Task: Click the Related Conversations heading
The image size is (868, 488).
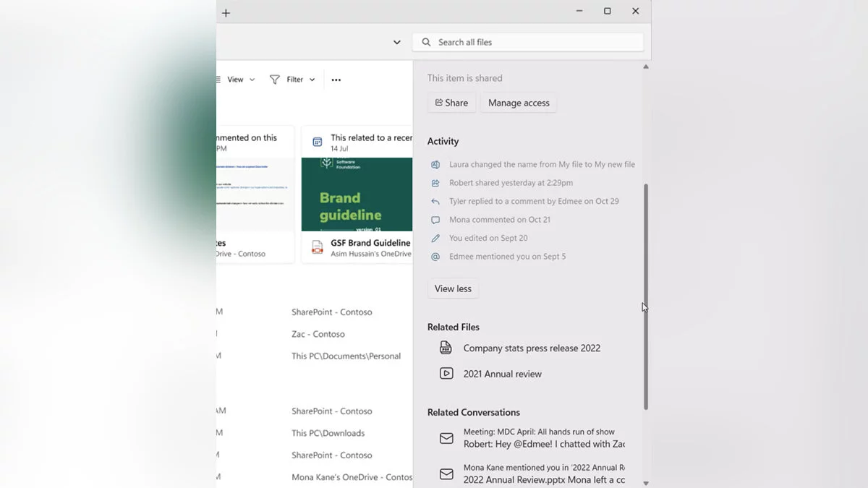Action: [x=474, y=412]
